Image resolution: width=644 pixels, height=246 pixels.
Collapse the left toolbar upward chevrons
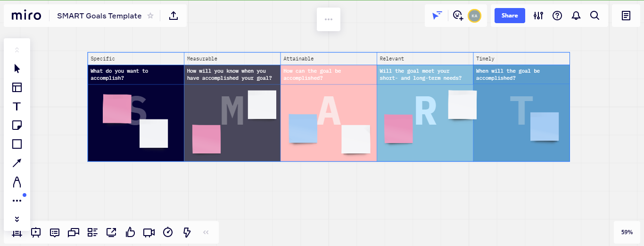click(x=17, y=50)
